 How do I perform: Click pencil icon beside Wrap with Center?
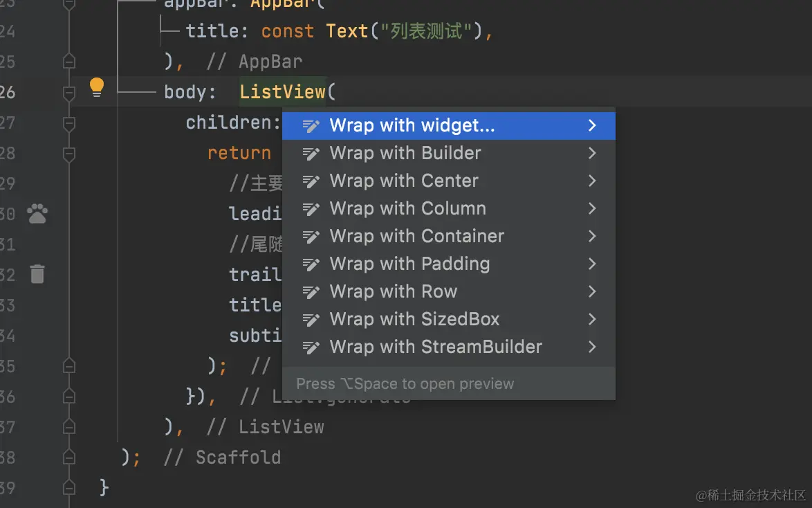click(311, 181)
